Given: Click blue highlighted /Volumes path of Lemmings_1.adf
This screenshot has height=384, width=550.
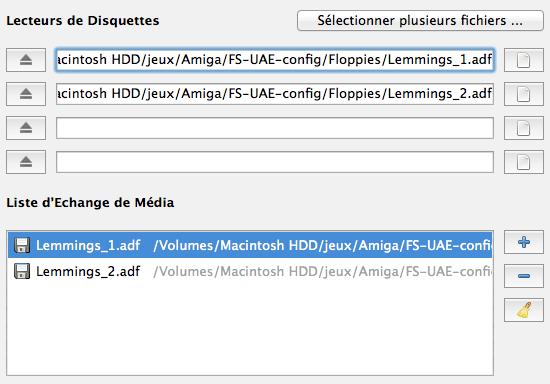Looking at the screenshot, I should 323,245.
